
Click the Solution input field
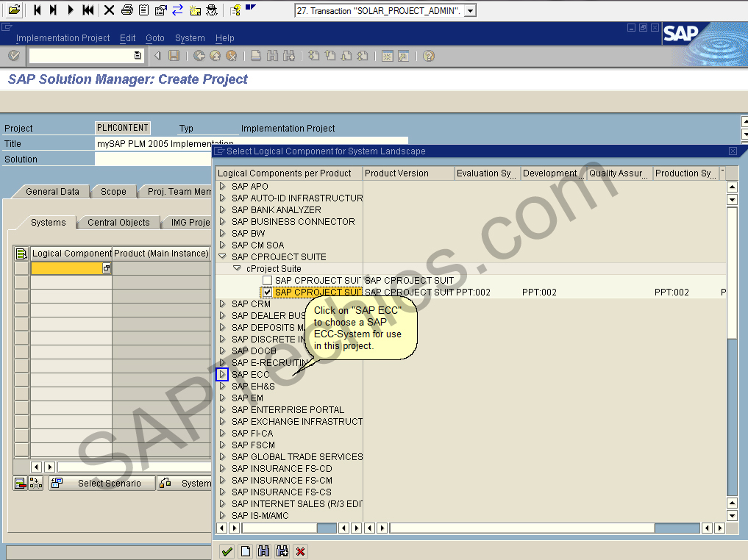153,159
